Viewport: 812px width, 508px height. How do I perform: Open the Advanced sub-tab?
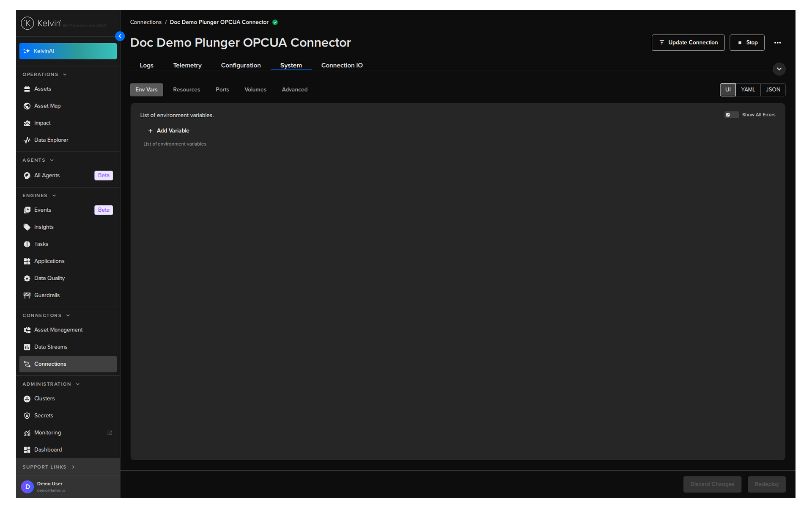pyautogui.click(x=294, y=90)
